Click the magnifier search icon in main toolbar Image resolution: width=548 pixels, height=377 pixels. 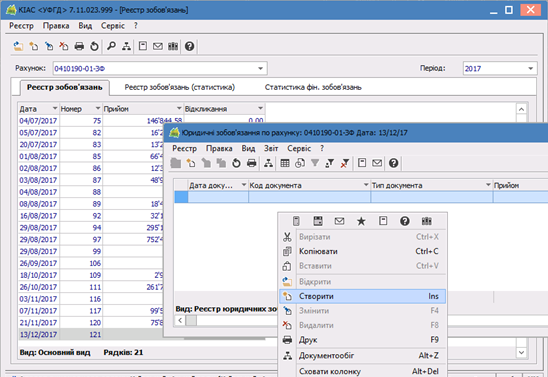111,46
